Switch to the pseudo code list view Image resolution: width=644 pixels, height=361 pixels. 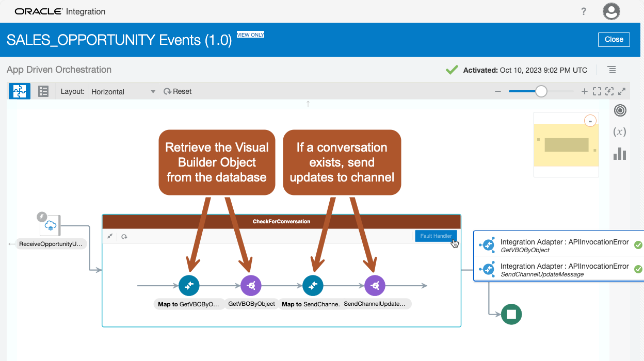pyautogui.click(x=43, y=91)
